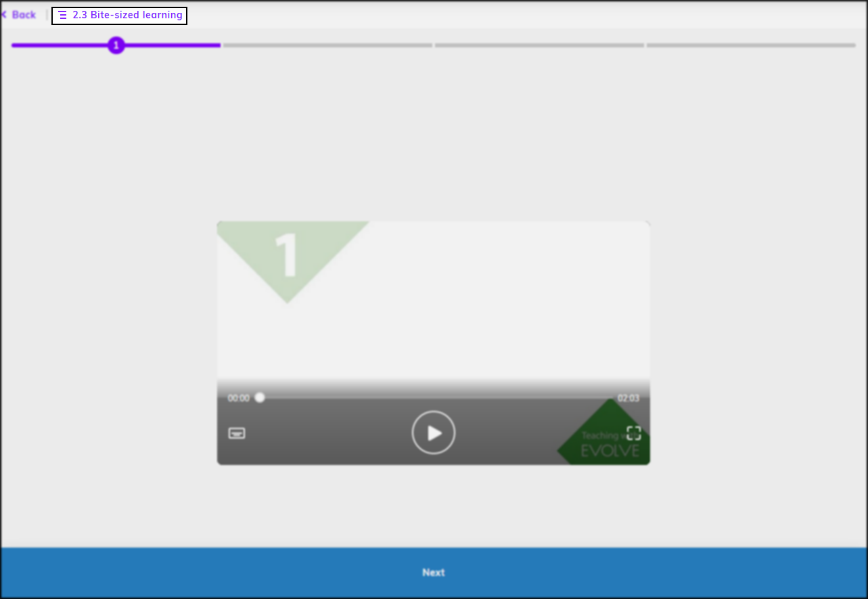Image resolution: width=868 pixels, height=599 pixels.
Task: Go back using the Back link
Action: pyautogui.click(x=24, y=15)
